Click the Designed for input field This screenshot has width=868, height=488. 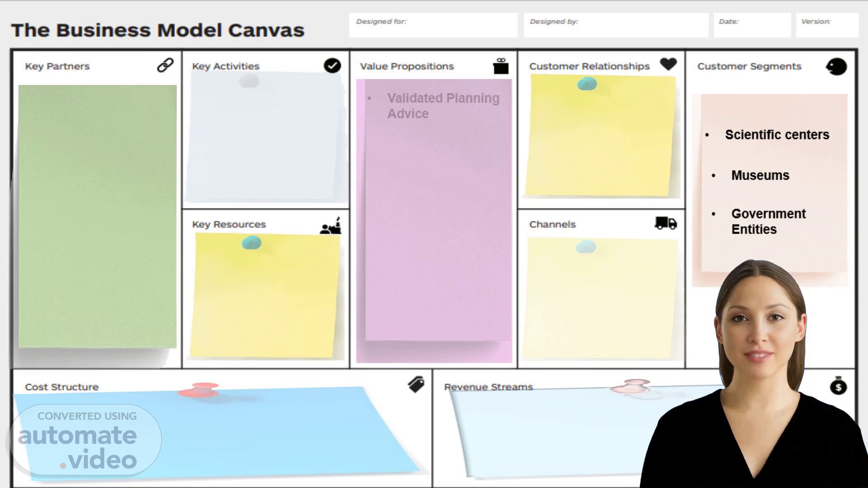[433, 25]
